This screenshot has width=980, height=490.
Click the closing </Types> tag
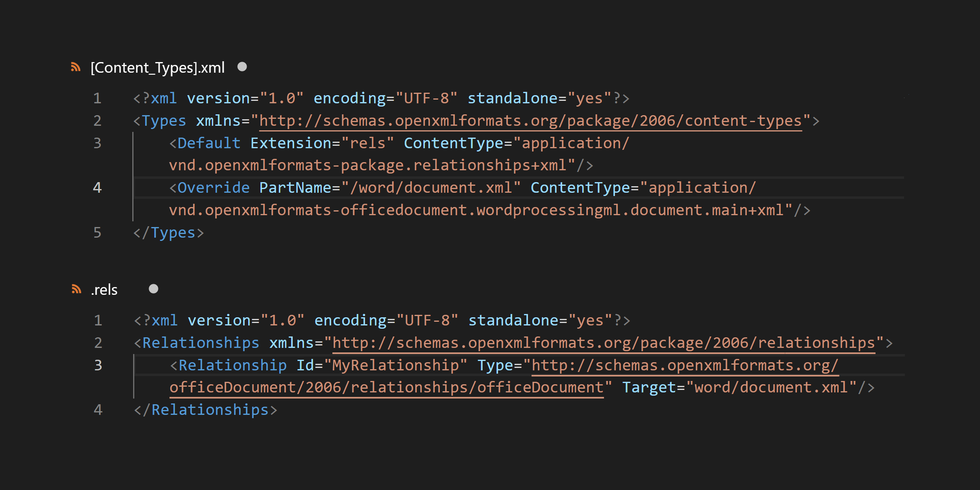(168, 233)
